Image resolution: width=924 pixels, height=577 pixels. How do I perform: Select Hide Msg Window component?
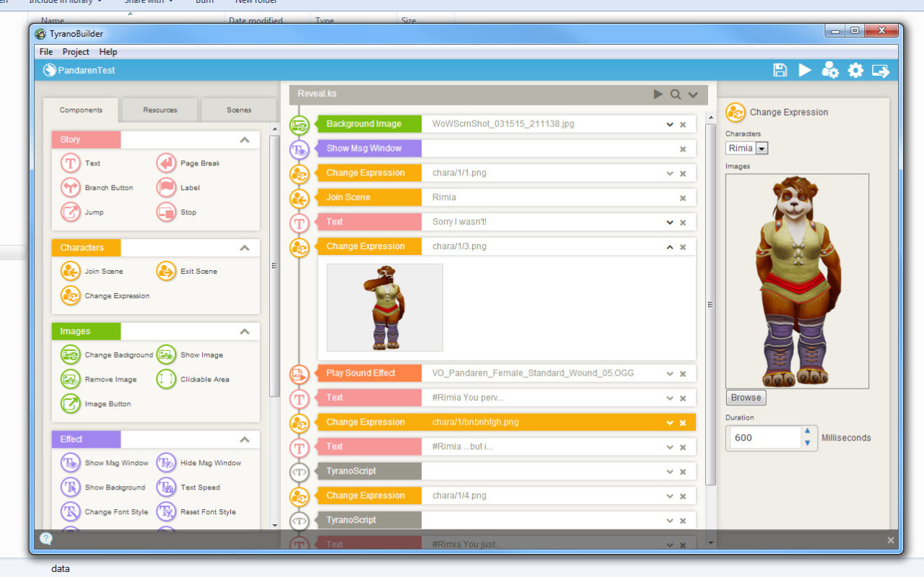(x=199, y=464)
